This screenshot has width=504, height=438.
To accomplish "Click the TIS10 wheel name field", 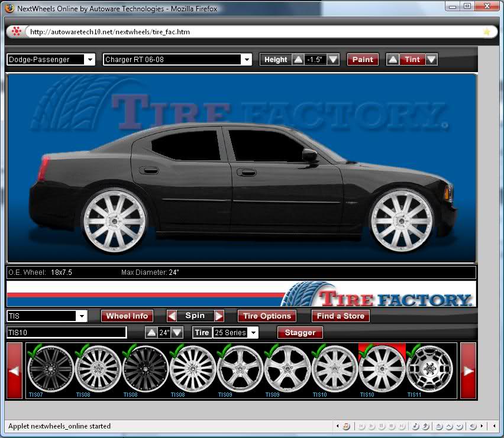I will pos(66,332).
